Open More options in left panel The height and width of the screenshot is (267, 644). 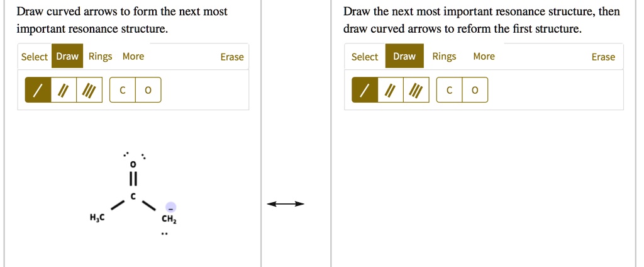click(133, 57)
